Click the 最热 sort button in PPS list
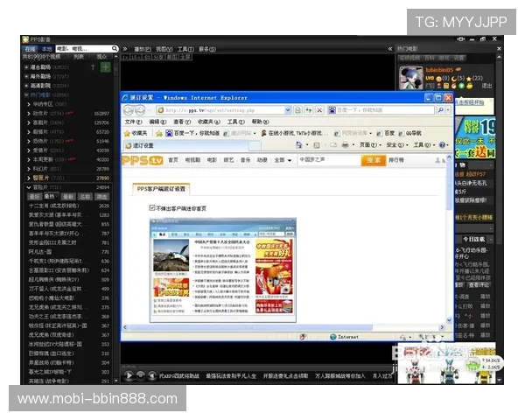The width and height of the screenshot is (525, 420). [50, 196]
